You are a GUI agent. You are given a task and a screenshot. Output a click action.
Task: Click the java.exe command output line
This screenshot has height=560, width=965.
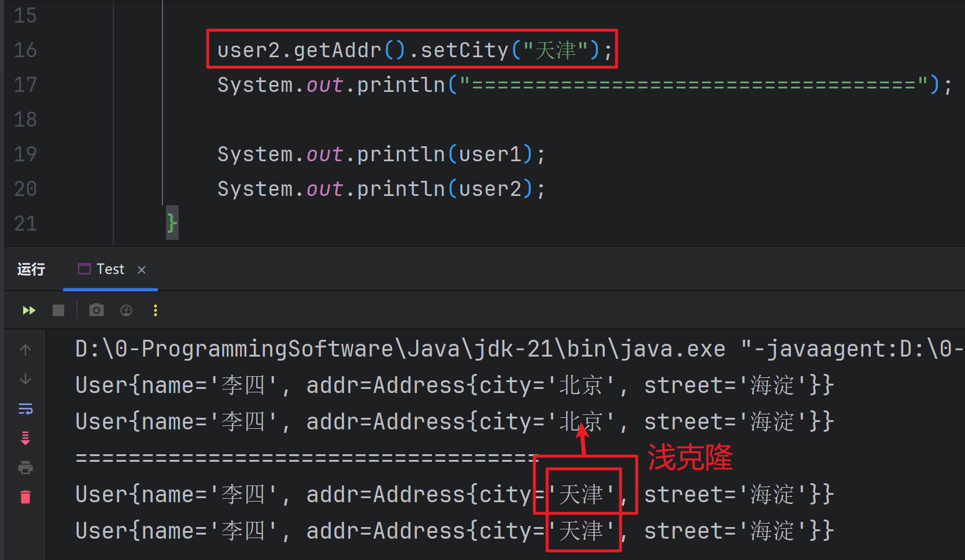click(399, 349)
